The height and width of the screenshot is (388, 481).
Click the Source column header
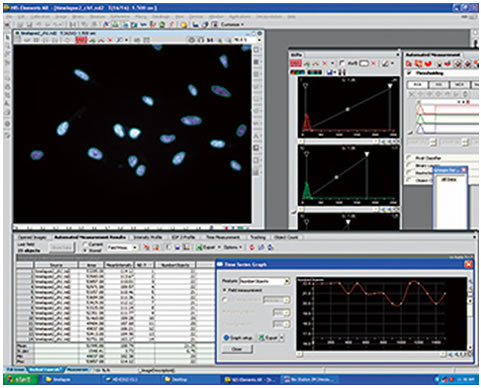click(x=56, y=265)
